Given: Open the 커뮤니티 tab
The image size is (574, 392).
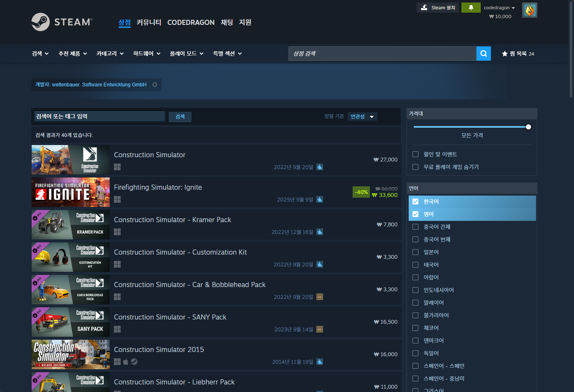Looking at the screenshot, I should pyautogui.click(x=149, y=22).
